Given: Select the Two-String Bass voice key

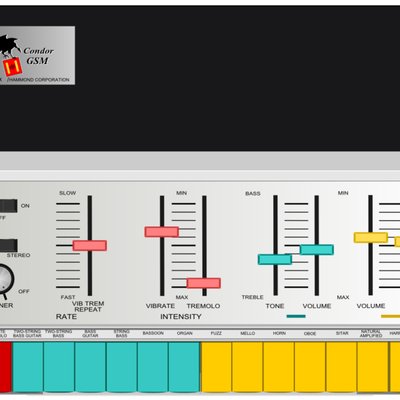Looking at the screenshot, I should click(59, 367).
